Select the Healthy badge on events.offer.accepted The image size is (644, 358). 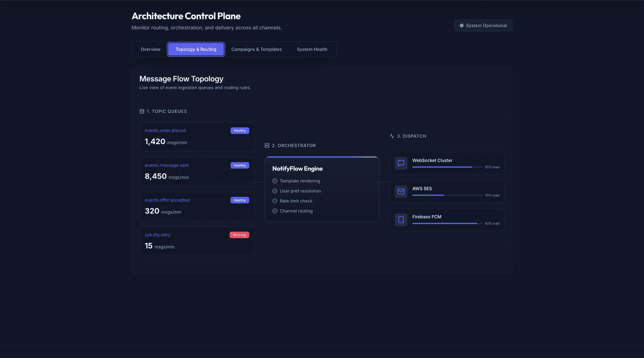[x=239, y=200]
